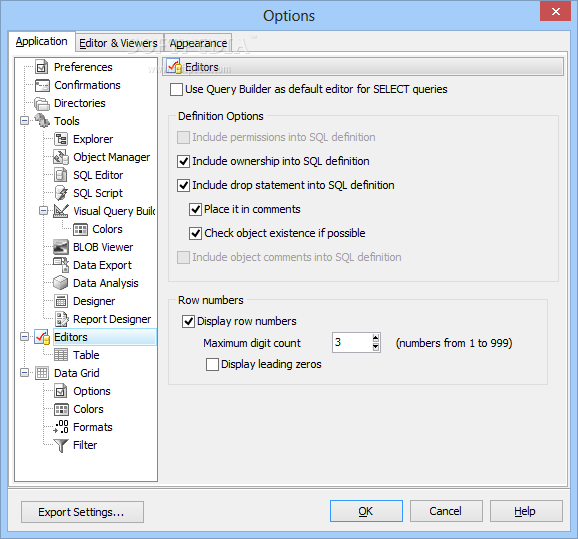Decrease Maximum digit count with down arrow
Screen dimensions: 578x539
click(x=376, y=347)
